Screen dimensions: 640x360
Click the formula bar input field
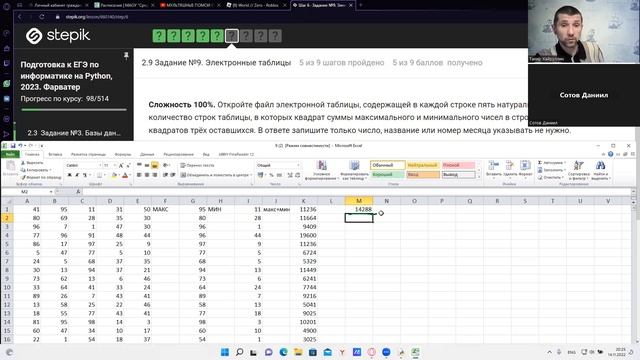coord(355,191)
